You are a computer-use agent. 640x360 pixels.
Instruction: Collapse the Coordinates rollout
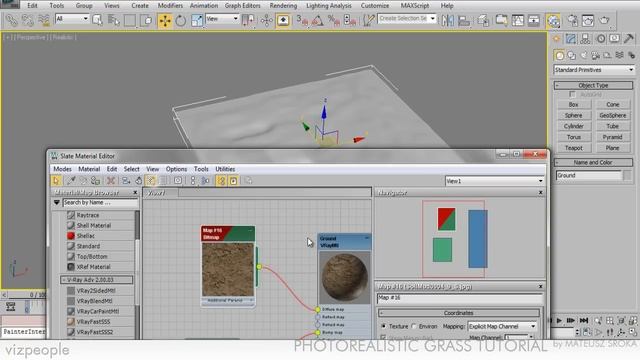pos(458,313)
